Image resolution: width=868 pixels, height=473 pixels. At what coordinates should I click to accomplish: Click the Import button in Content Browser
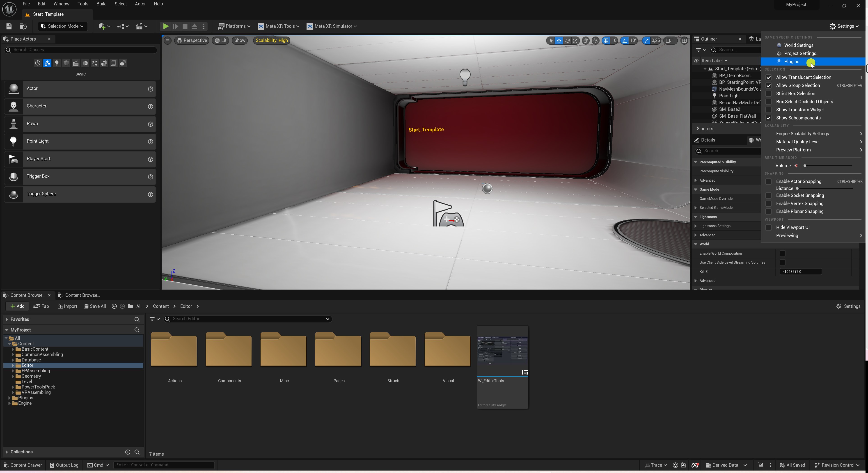(67, 306)
